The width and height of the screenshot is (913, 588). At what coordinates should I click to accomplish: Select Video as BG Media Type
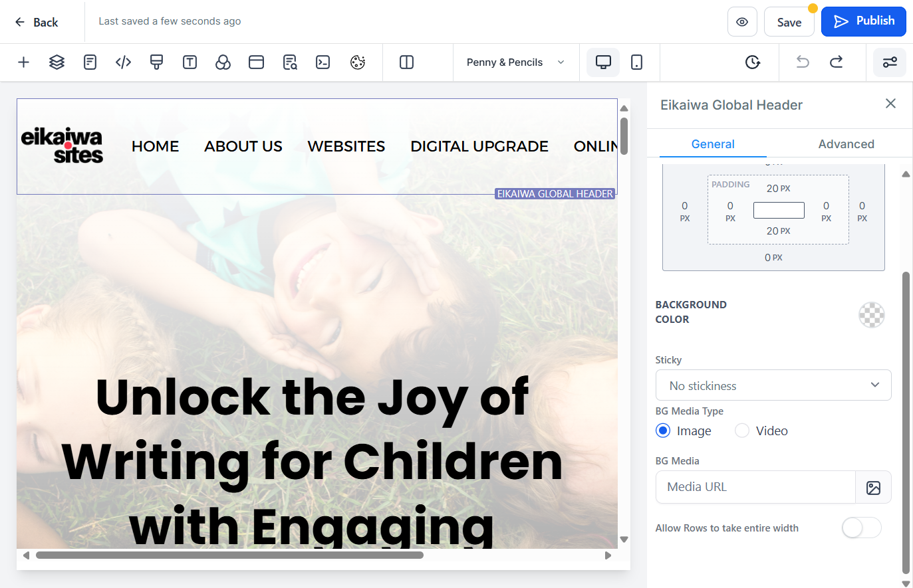742,431
